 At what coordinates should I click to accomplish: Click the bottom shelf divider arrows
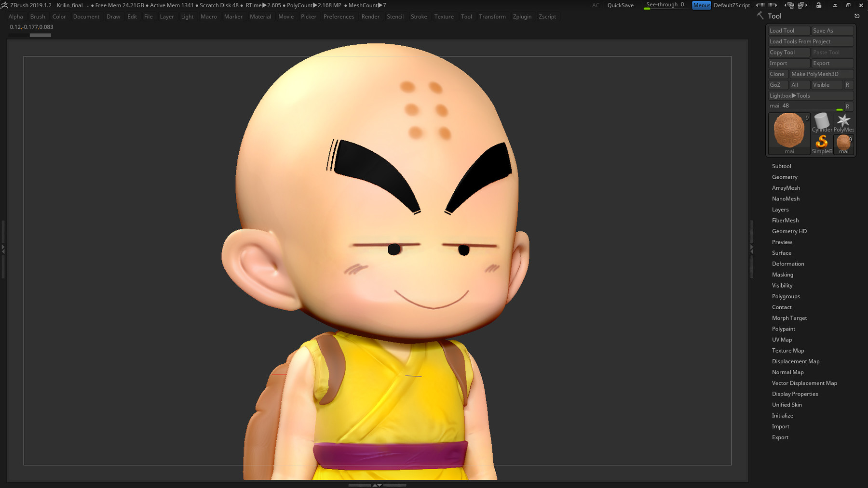tap(377, 485)
